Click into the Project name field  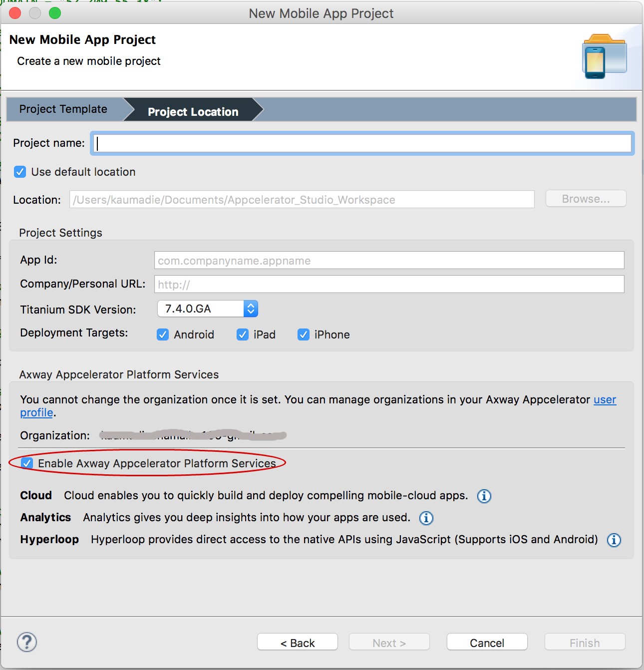[x=362, y=143]
